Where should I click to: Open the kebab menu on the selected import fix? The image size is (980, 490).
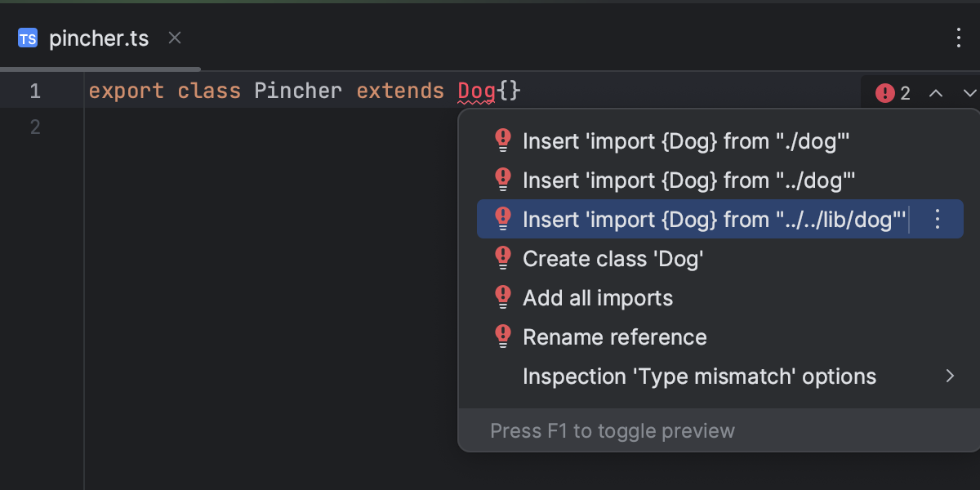tap(937, 219)
